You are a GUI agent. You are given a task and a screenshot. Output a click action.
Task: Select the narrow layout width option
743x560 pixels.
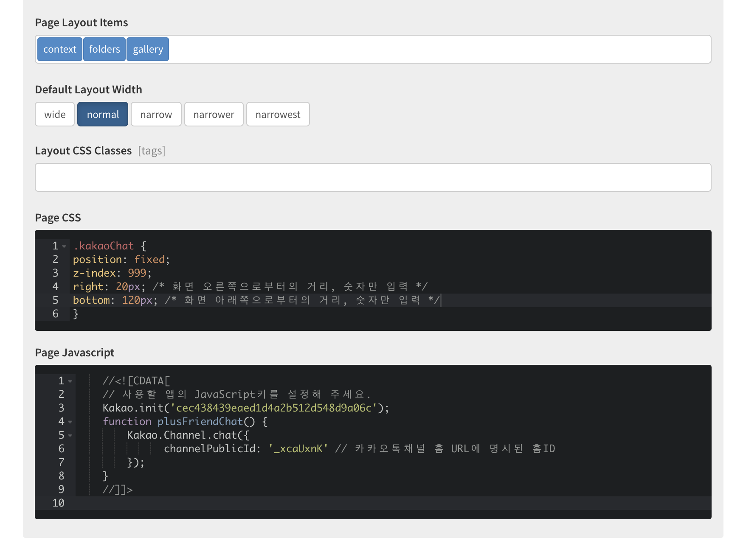tap(156, 114)
